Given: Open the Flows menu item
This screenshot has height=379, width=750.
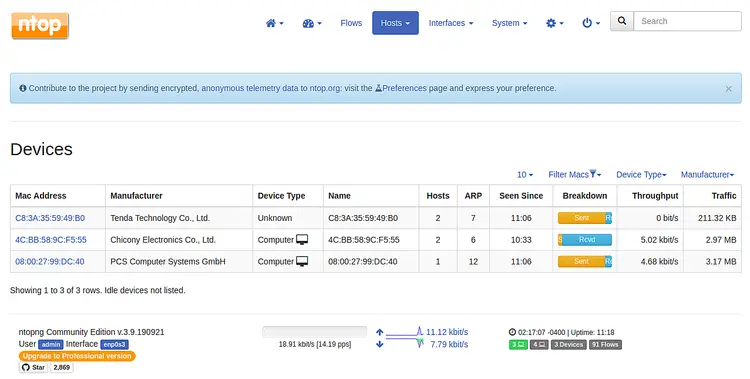Looking at the screenshot, I should click(x=351, y=23).
